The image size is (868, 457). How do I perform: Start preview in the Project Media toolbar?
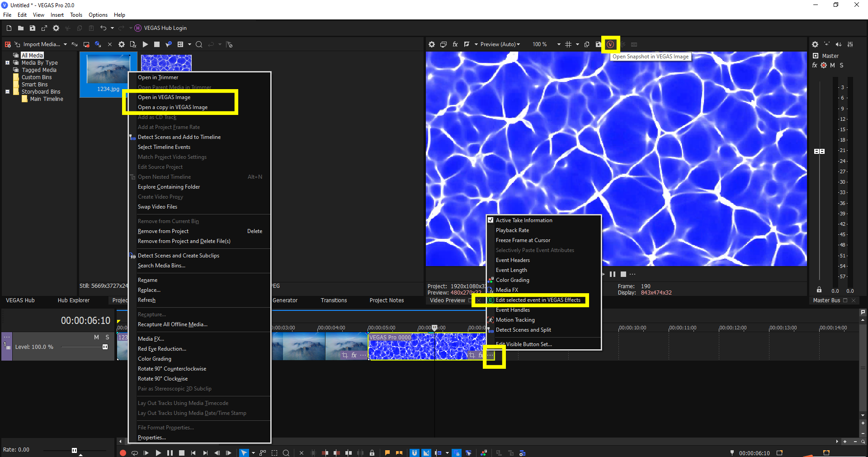tap(145, 44)
